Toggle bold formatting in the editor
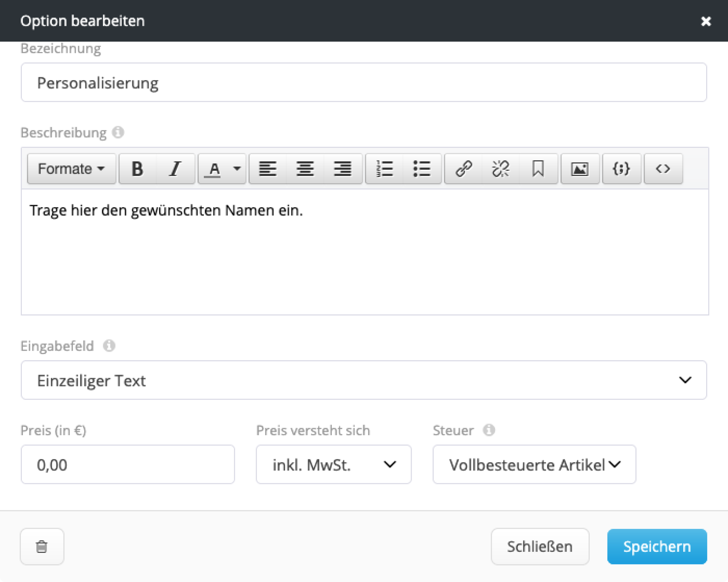This screenshot has height=582, width=728. tap(138, 169)
